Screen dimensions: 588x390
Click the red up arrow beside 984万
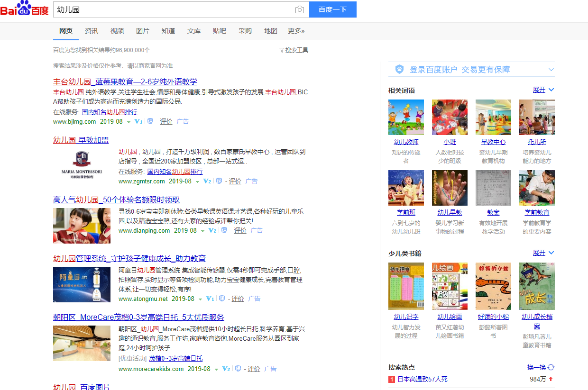[551, 379]
